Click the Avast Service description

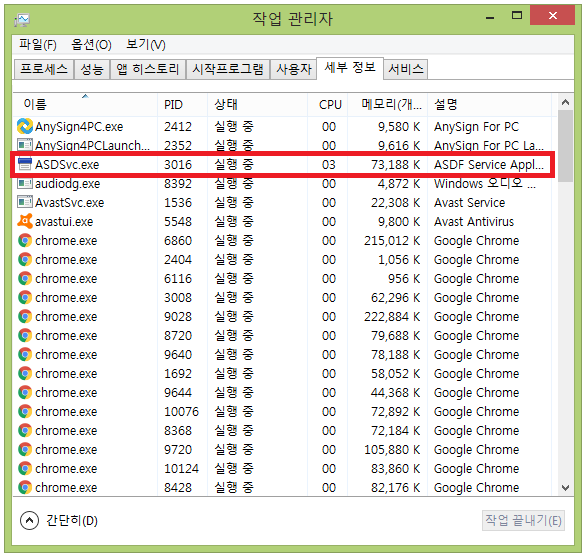tap(469, 203)
